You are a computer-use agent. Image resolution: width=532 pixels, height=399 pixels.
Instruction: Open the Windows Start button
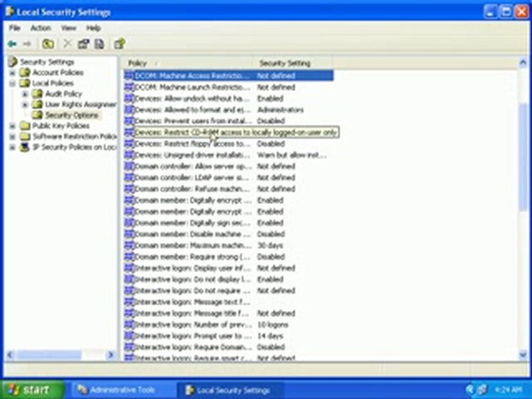pyautogui.click(x=32, y=390)
